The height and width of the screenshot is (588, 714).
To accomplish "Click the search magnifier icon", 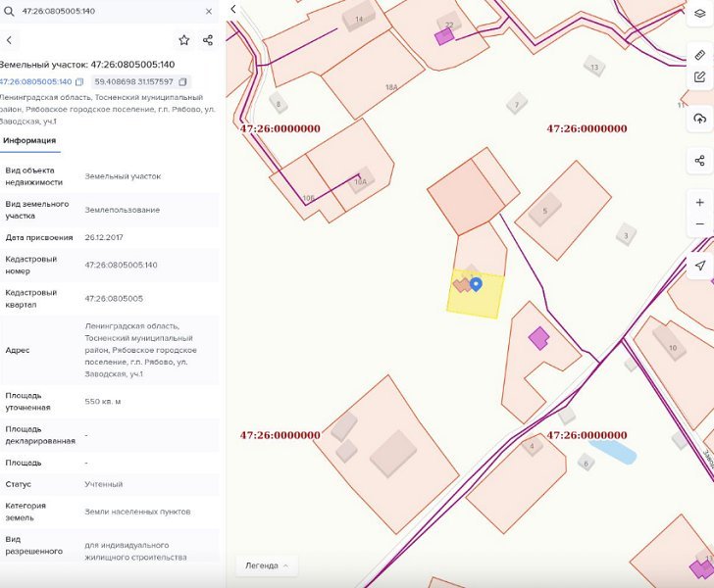I will [9, 12].
